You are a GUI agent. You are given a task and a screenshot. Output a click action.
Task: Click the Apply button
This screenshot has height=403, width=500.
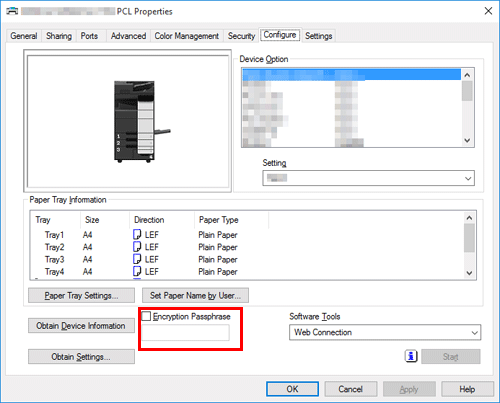coord(409,389)
